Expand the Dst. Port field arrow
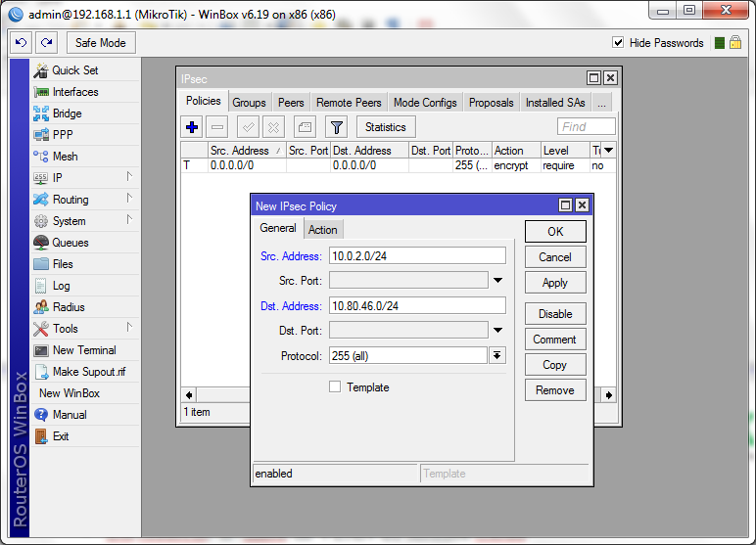Viewport: 756px width, 545px height. tap(498, 330)
